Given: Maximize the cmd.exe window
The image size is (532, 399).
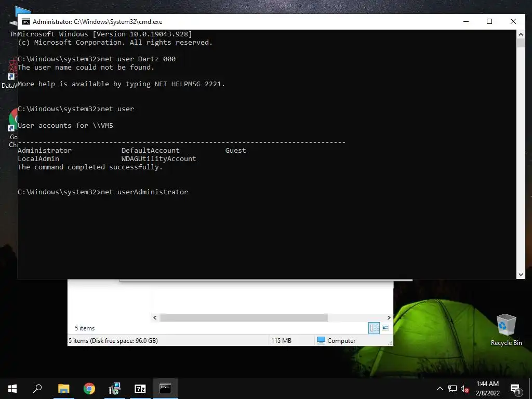Looking at the screenshot, I should (489, 22).
